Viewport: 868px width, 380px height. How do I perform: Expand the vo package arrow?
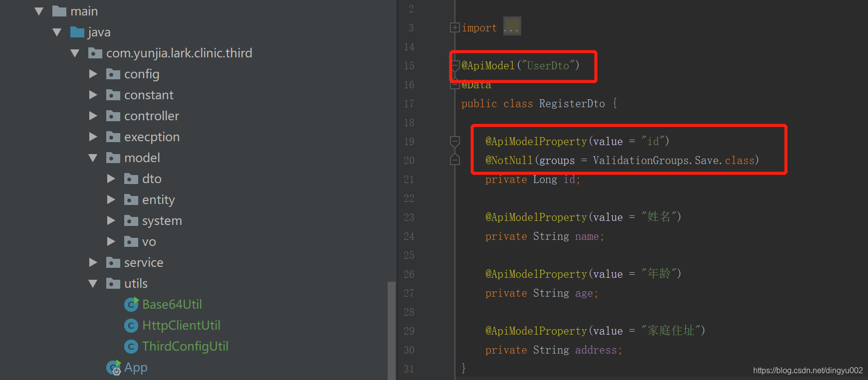click(x=111, y=241)
